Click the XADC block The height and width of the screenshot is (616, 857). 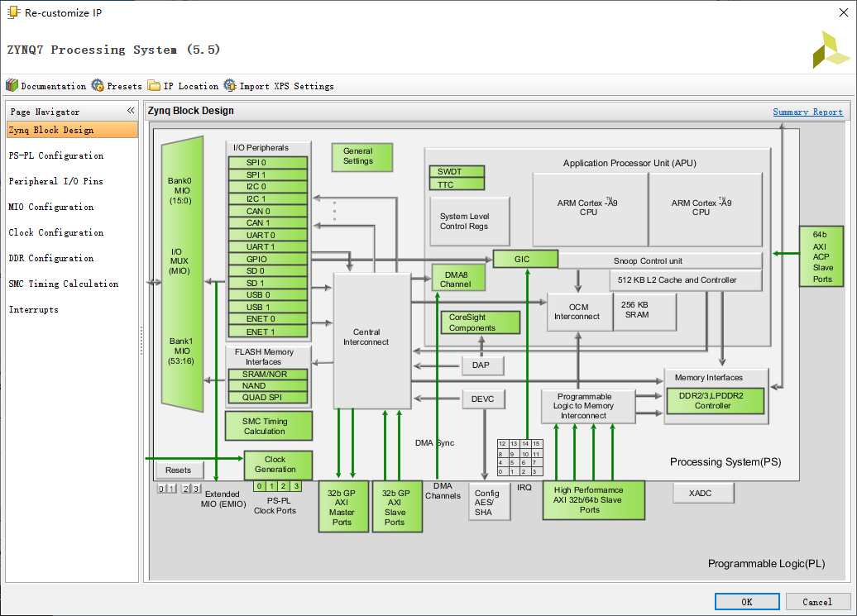pyautogui.click(x=702, y=493)
